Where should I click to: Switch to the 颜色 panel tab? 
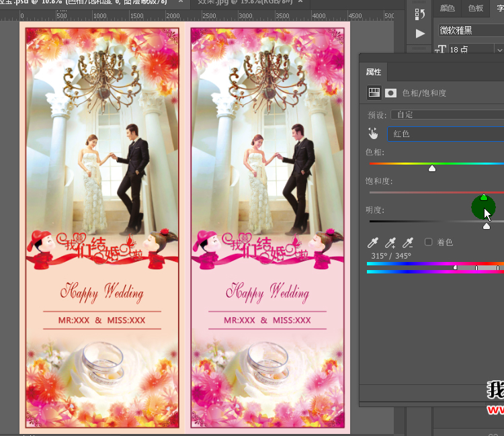(447, 8)
